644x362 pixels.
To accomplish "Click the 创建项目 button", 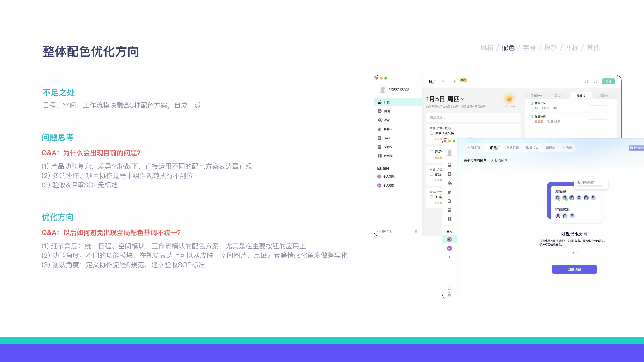I will [x=574, y=269].
